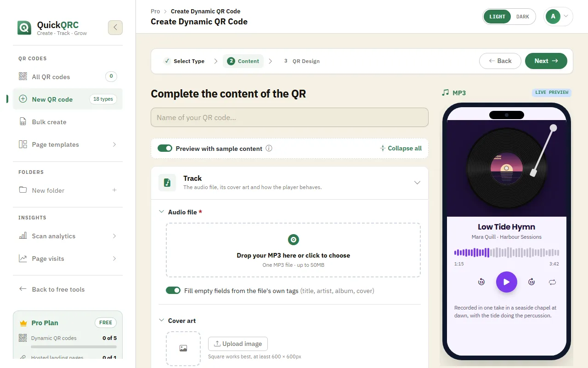Click the sample content info icon

(x=269, y=148)
